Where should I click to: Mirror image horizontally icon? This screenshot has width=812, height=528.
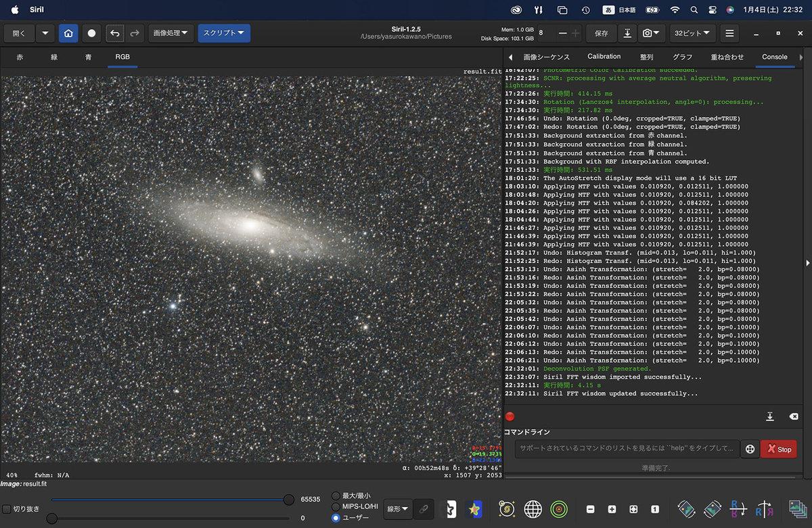(738, 508)
